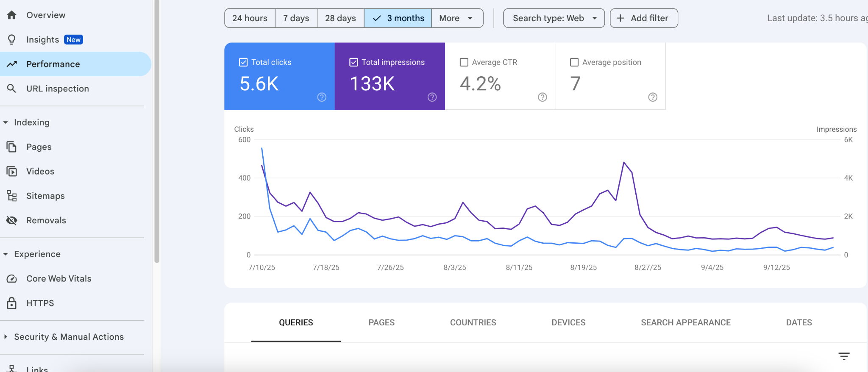Click the Removals crossed-eye icon

(12, 220)
